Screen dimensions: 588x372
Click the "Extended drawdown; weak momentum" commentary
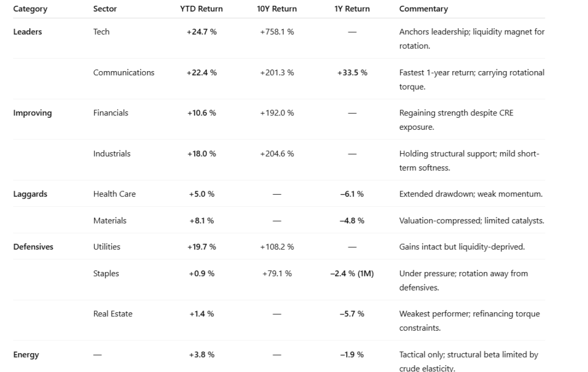click(471, 194)
